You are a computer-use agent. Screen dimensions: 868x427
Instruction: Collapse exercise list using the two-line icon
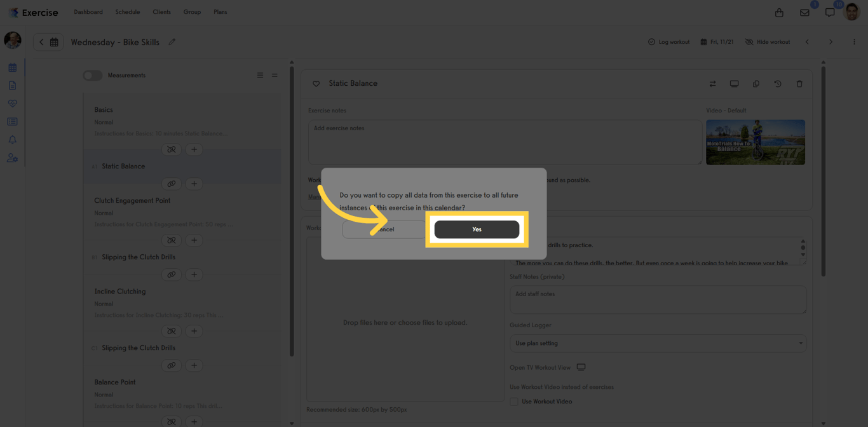pos(275,76)
